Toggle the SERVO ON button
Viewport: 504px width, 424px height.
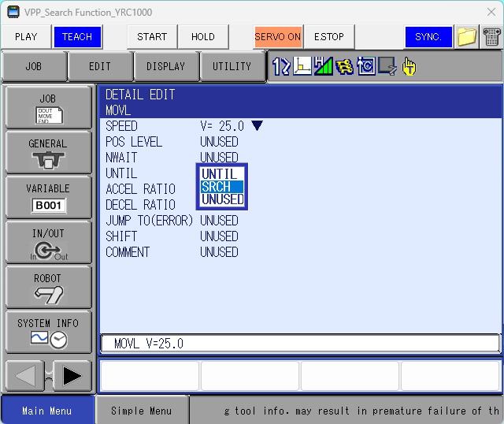click(x=278, y=37)
